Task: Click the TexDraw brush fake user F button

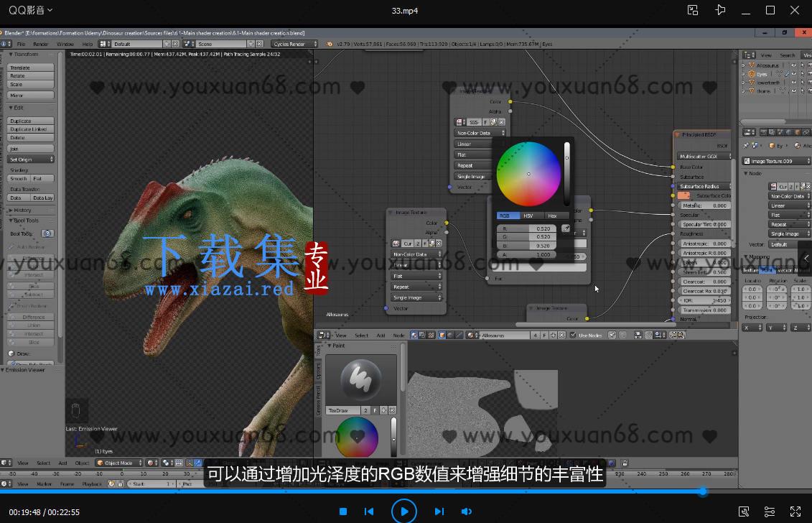Action: [375, 410]
